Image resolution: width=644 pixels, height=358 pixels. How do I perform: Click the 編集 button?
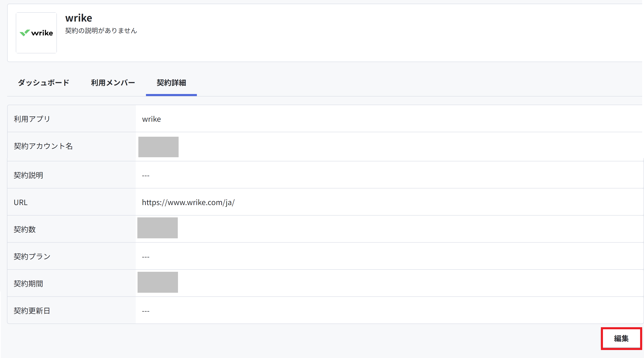coord(621,338)
